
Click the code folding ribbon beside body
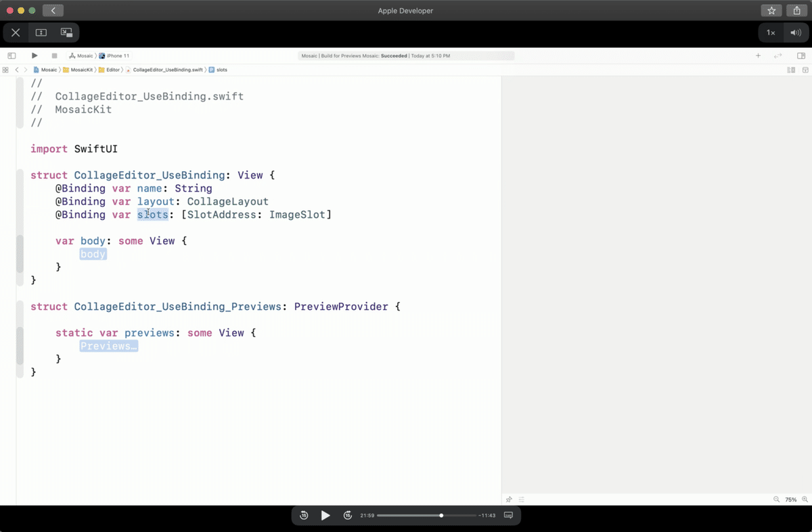(20, 254)
